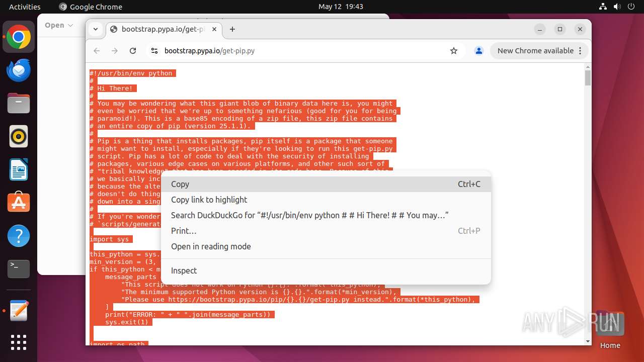This screenshot has height=362, width=644.
Task: Launch Rhythmbox from the dock
Action: (19, 137)
